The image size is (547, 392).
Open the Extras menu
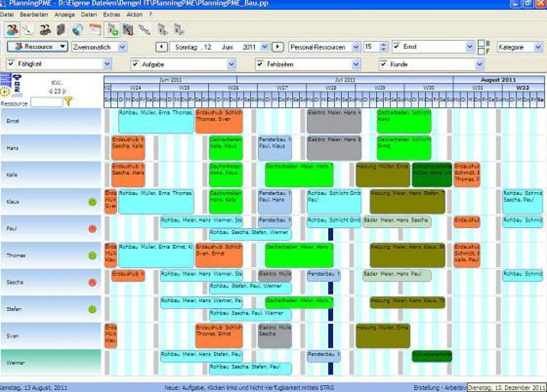111,15
